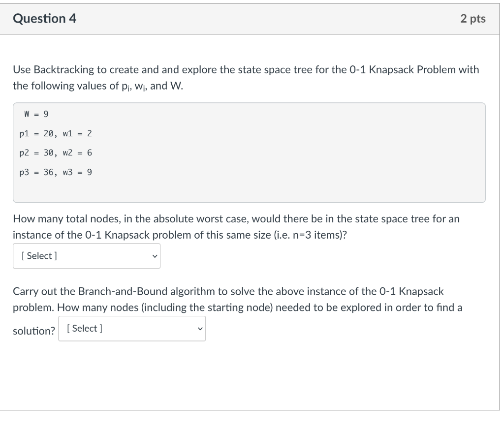Click the p3 = 36, w3 = 9 line
The image size is (504, 430).
coord(56,172)
